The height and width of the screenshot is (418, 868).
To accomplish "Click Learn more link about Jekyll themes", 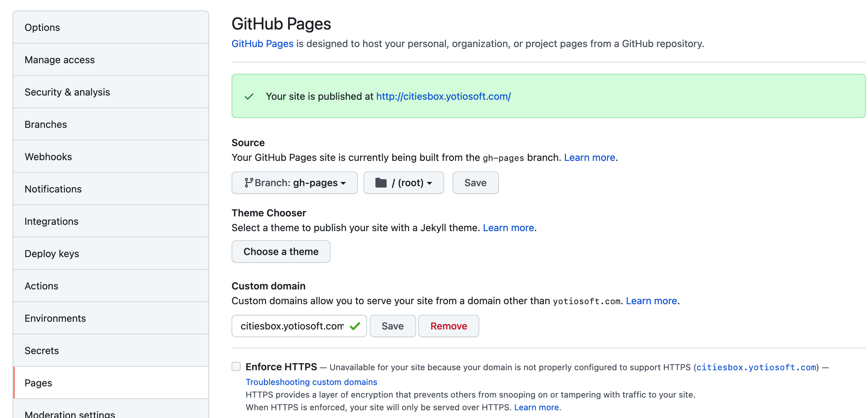I will (x=508, y=228).
